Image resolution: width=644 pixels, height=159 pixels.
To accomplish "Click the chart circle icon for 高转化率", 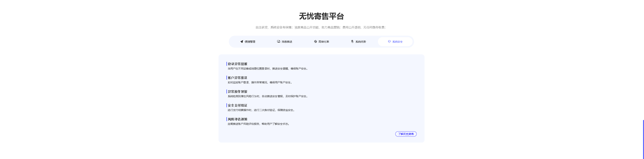I will pos(315,42).
